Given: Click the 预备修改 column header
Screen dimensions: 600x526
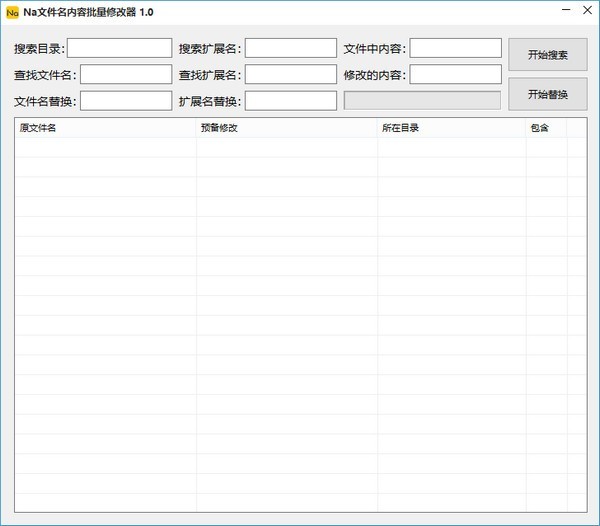Looking at the screenshot, I should 286,128.
